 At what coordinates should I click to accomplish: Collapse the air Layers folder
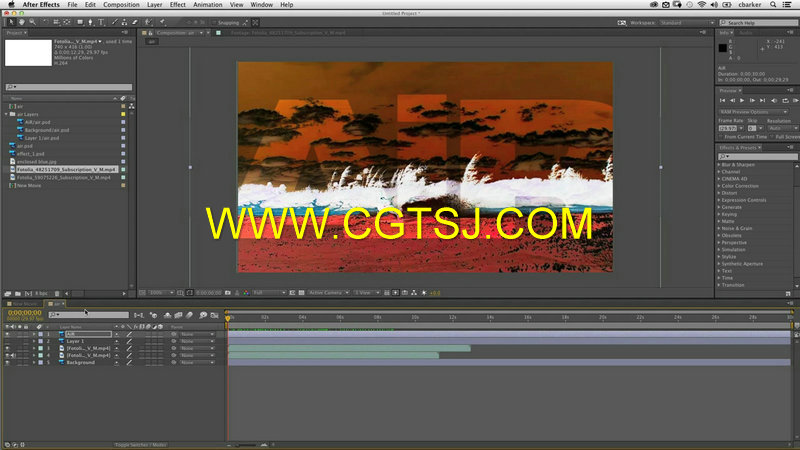coord(7,114)
